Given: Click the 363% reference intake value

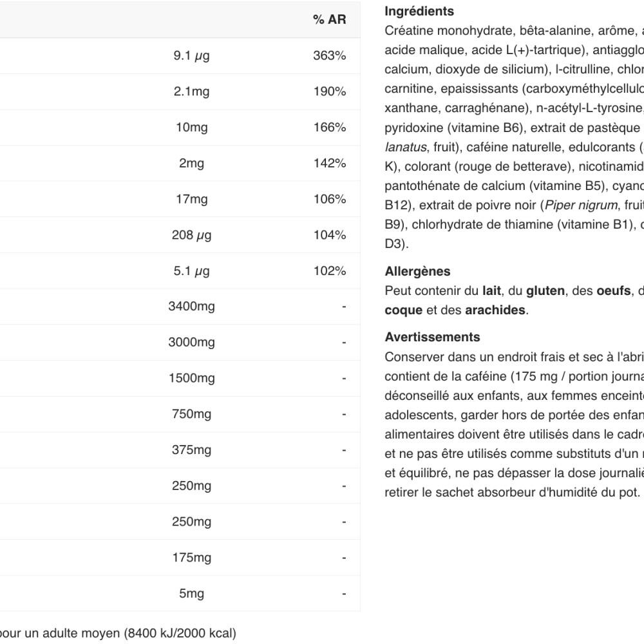Looking at the screenshot, I should 330,56.
